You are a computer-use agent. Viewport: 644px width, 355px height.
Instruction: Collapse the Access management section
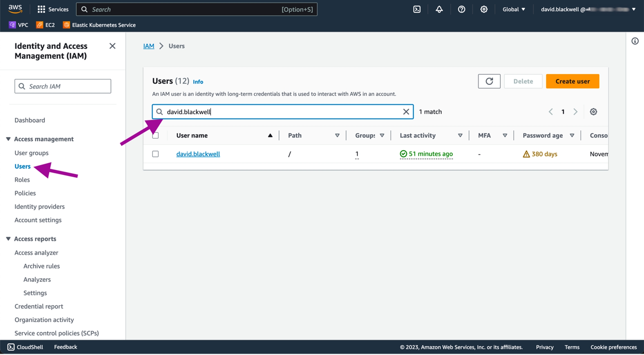(x=8, y=139)
